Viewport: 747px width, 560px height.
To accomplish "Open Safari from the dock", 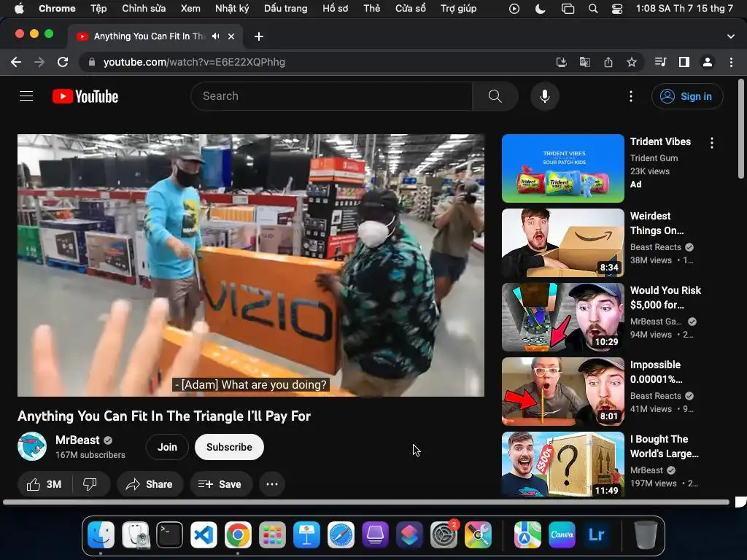I will click(x=341, y=534).
